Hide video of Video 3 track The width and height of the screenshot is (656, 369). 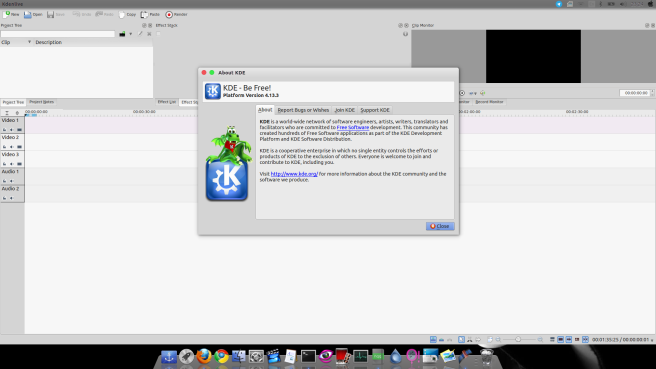[x=19, y=164]
